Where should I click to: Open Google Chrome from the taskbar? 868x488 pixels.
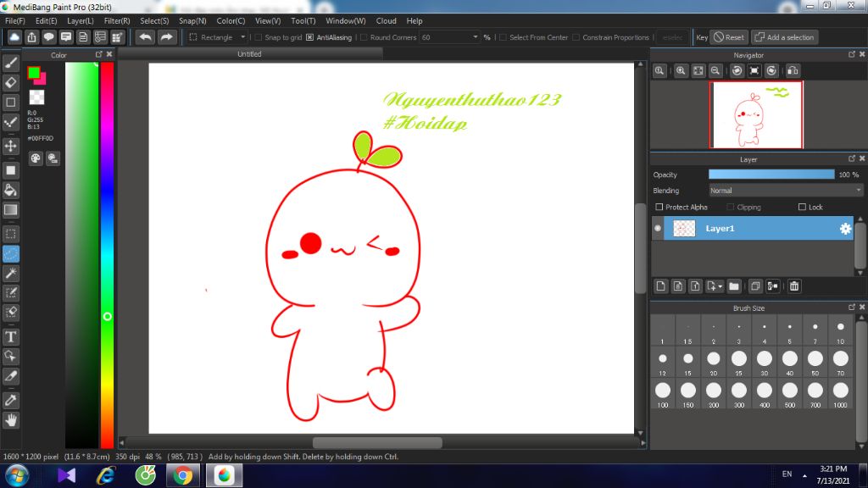click(x=183, y=476)
